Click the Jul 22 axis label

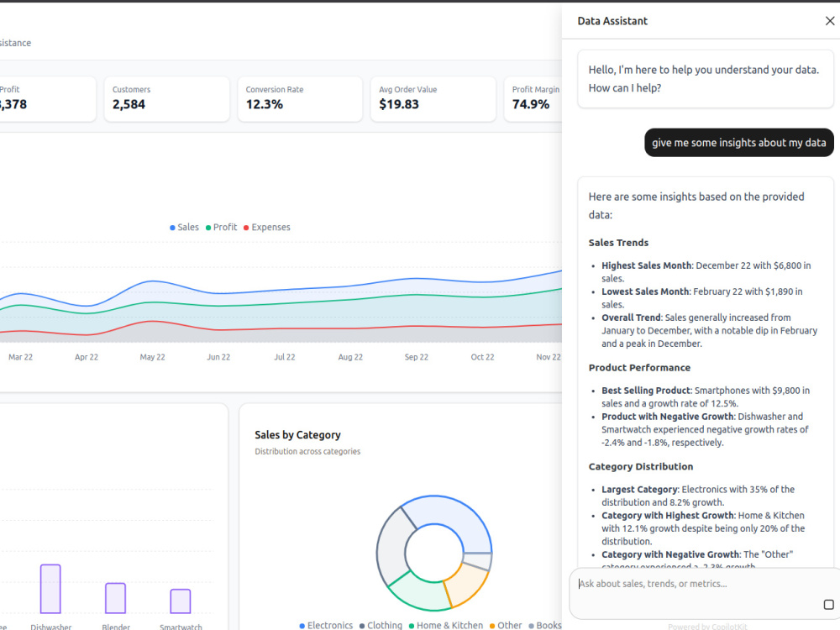pyautogui.click(x=285, y=357)
